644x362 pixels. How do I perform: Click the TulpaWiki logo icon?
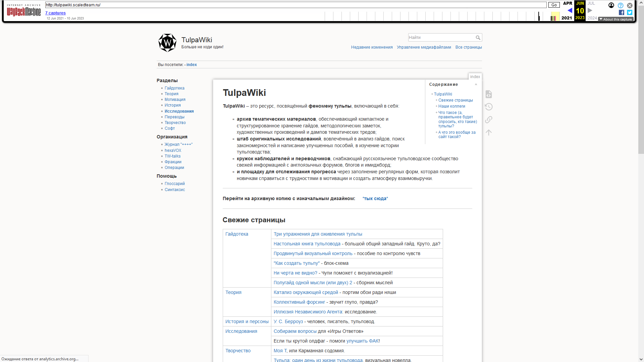point(167,43)
